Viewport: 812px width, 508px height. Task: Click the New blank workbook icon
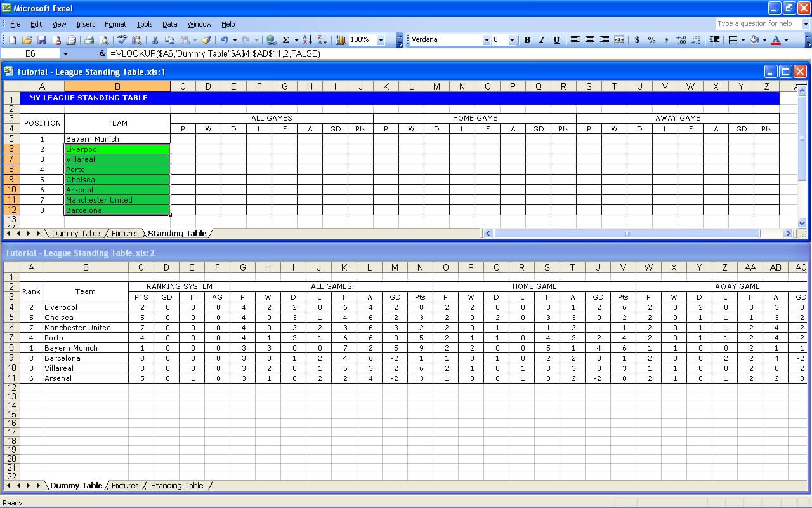tap(12, 40)
